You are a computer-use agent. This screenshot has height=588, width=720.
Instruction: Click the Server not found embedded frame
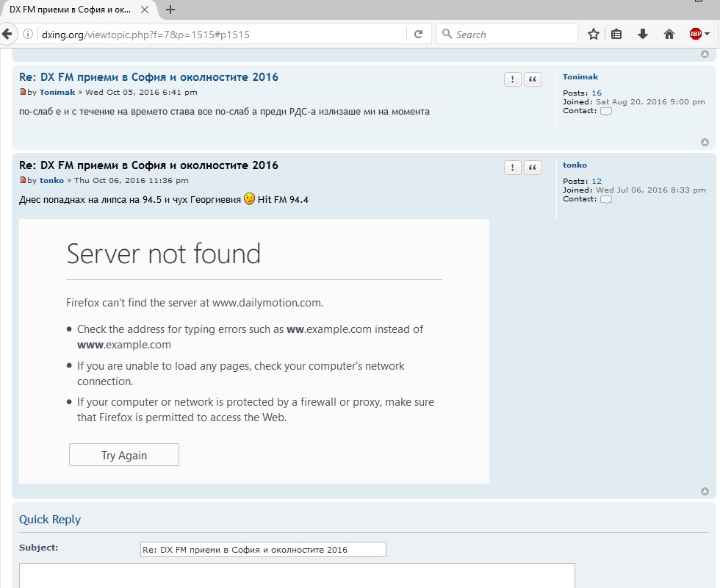click(254, 351)
